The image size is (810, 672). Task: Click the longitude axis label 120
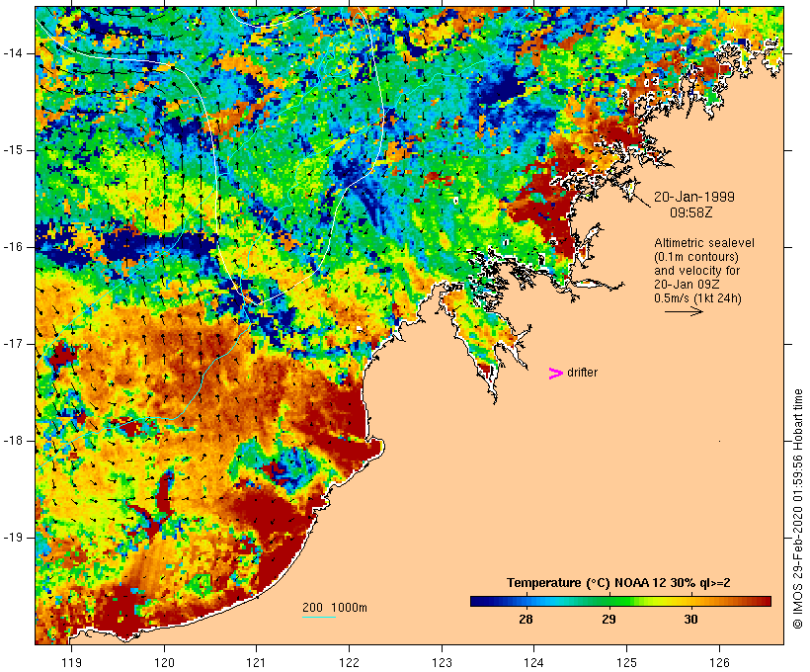tap(164, 662)
